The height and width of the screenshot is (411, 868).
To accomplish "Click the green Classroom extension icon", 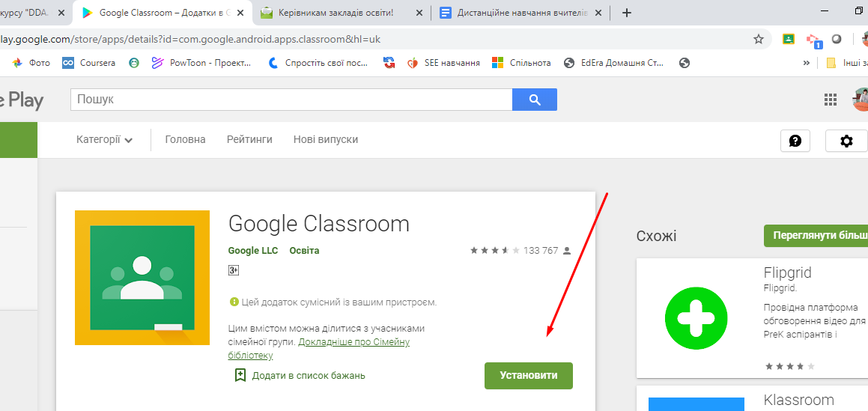I will tap(788, 39).
